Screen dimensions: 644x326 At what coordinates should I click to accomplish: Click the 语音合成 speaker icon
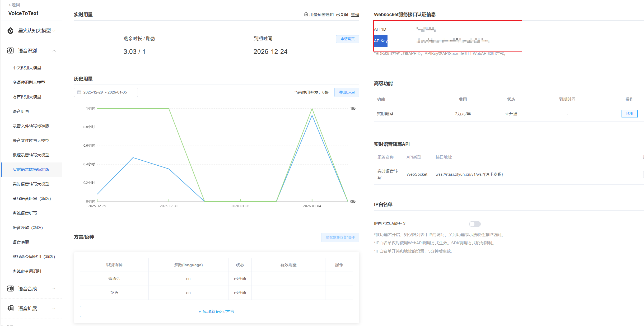[x=10, y=288]
